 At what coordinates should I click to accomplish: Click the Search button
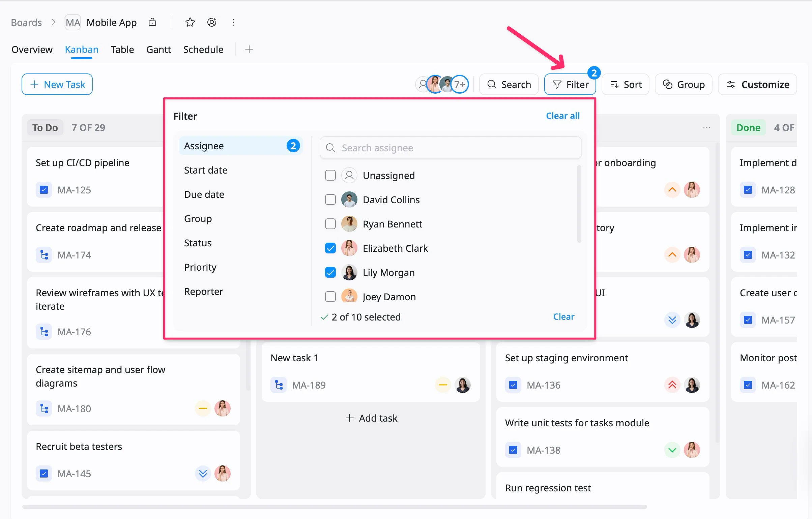click(x=509, y=84)
